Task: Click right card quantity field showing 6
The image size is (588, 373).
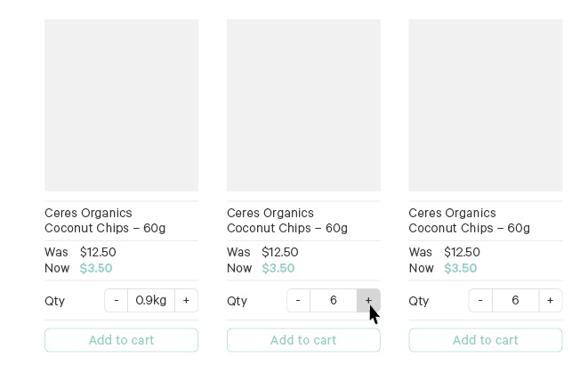Action: 515,301
